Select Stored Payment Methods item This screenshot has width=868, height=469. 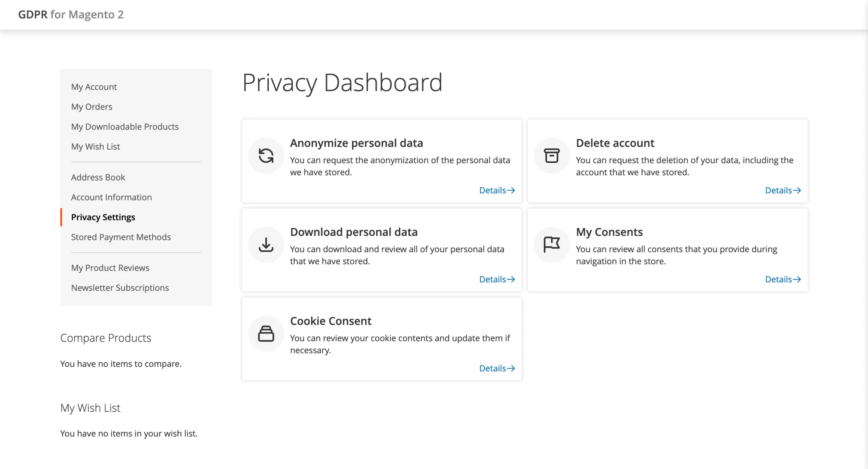click(x=121, y=237)
